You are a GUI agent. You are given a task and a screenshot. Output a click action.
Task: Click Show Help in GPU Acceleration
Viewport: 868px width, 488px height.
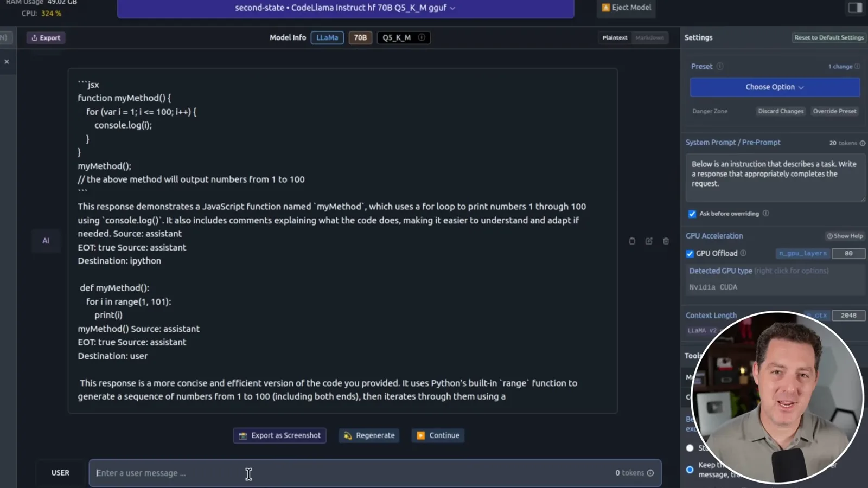tap(845, 236)
